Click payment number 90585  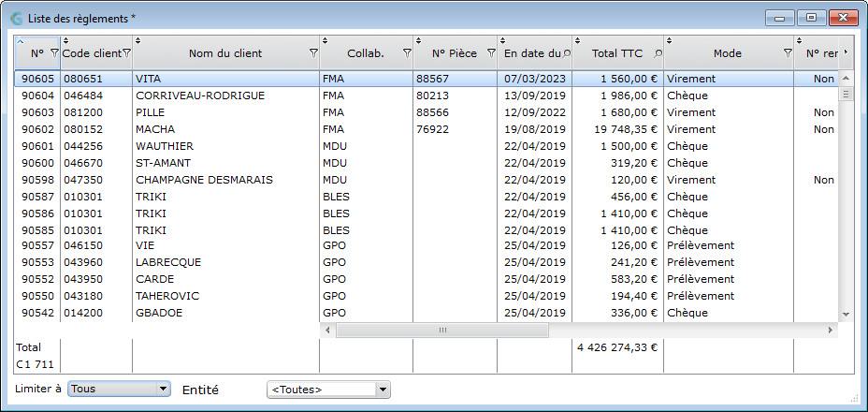[37, 230]
